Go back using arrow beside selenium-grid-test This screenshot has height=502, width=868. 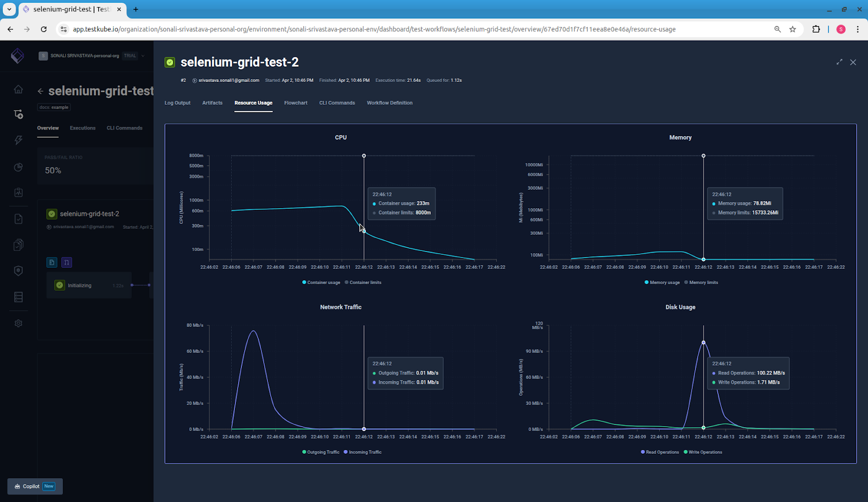pos(40,91)
